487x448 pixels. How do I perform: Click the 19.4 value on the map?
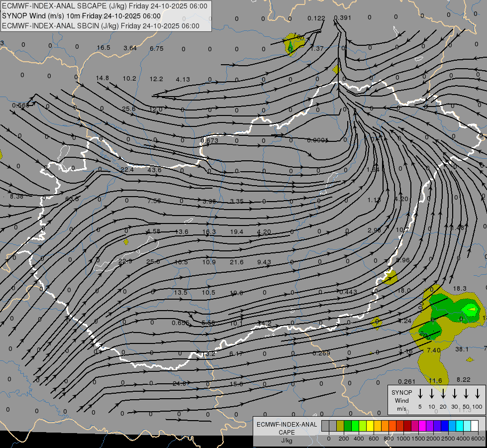tap(237, 231)
